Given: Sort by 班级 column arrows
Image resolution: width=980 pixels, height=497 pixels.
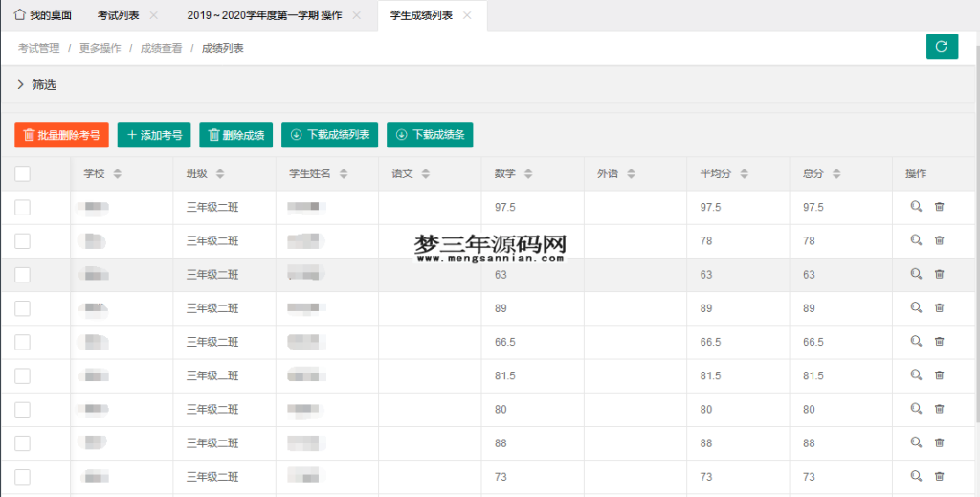Looking at the screenshot, I should (220, 173).
